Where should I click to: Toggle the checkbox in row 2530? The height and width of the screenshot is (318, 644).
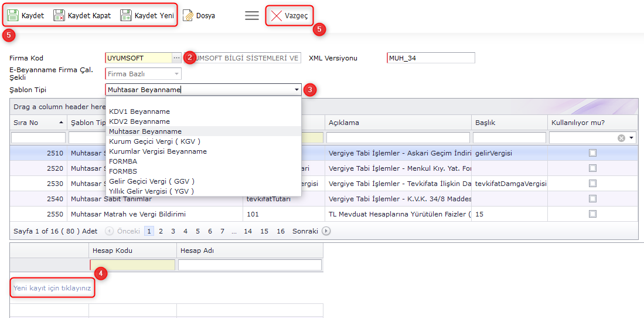point(592,183)
